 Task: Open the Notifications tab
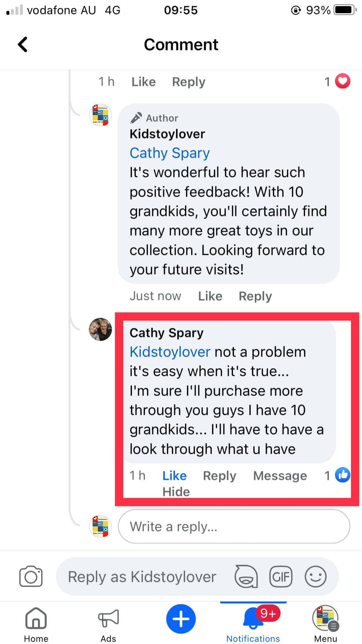(253, 624)
